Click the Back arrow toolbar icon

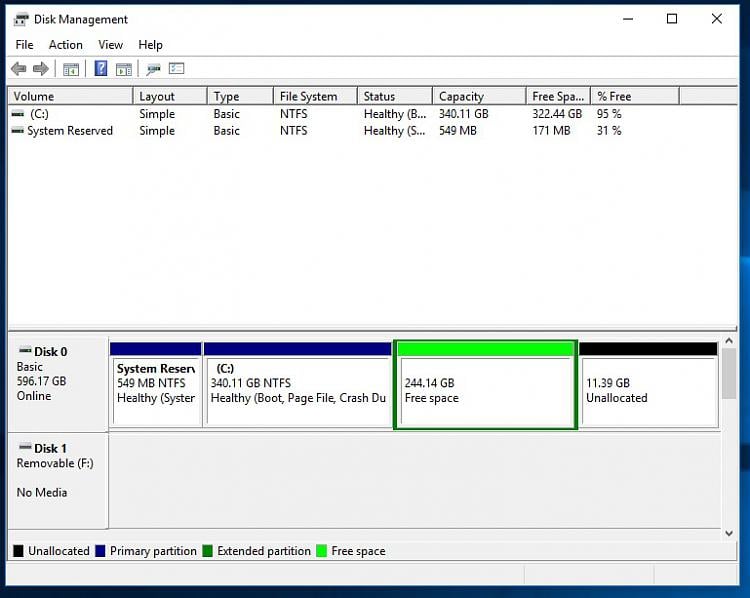[19, 69]
